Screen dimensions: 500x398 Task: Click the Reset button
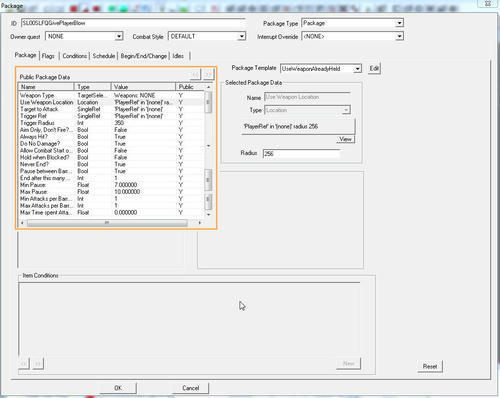tap(430, 366)
